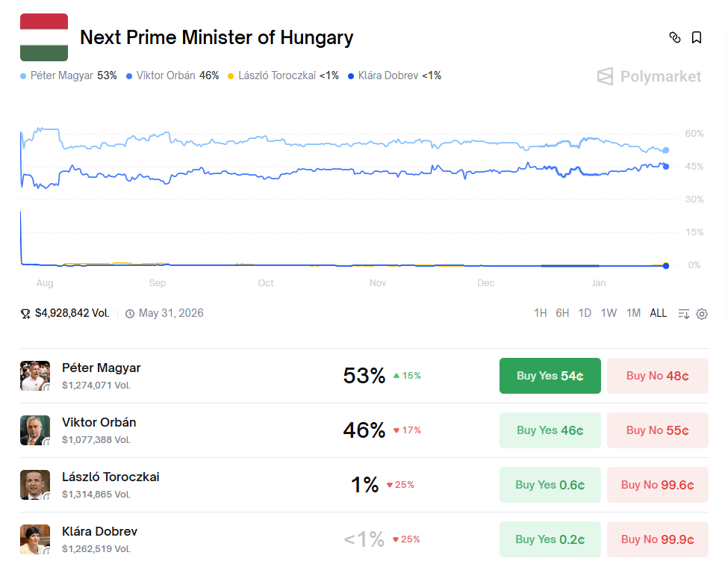The height and width of the screenshot is (582, 728).
Task: Open chart settings gear icon
Action: (x=702, y=314)
